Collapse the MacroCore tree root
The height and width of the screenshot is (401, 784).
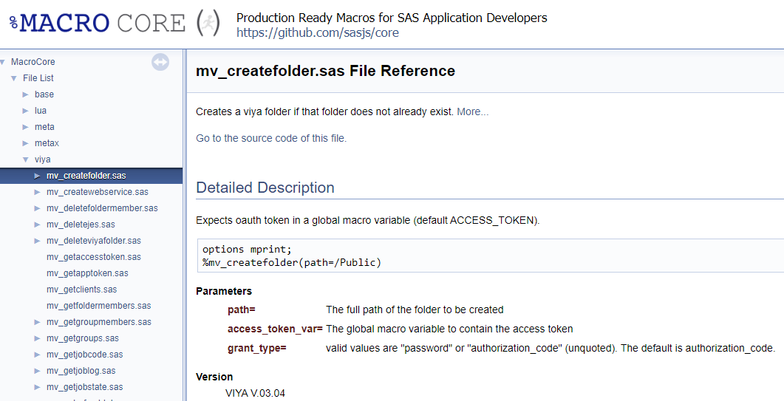click(4, 62)
